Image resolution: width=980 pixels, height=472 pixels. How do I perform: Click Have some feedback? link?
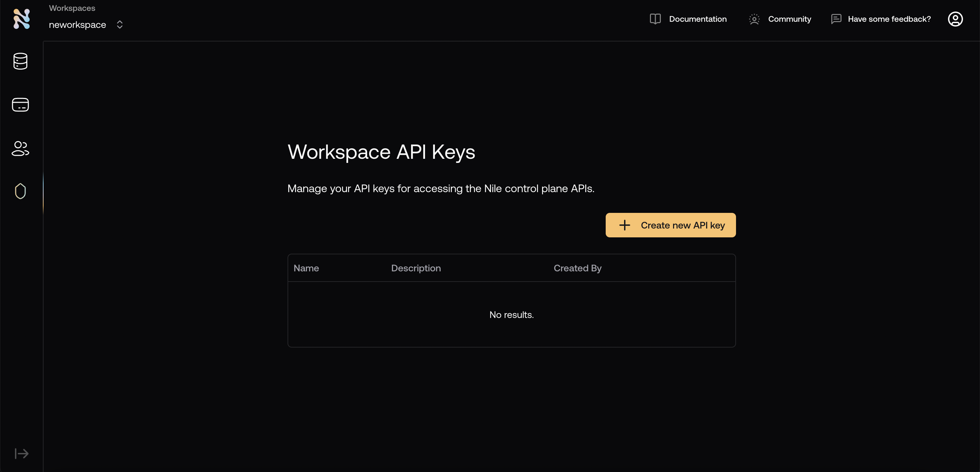click(x=889, y=19)
